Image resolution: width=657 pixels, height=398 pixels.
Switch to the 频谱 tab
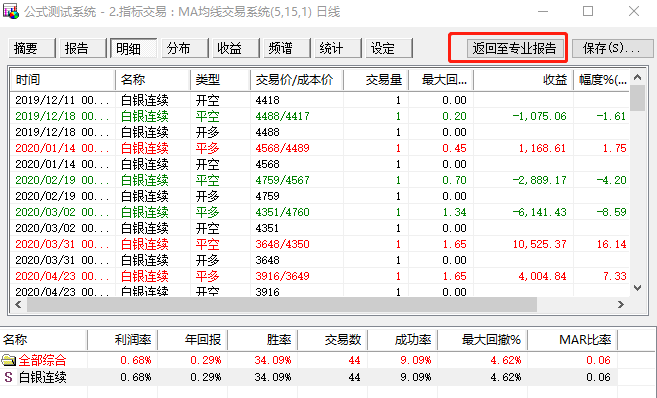click(x=287, y=48)
